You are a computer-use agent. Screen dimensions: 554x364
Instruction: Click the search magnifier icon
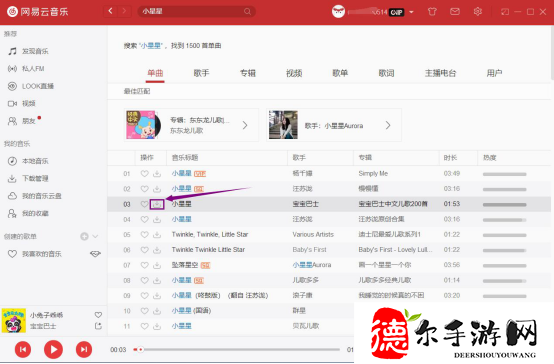[247, 12]
